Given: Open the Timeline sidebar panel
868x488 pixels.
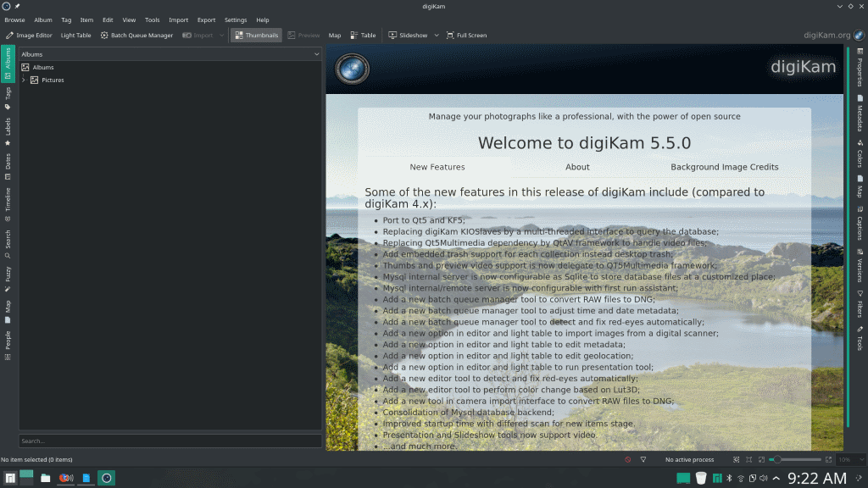Looking at the screenshot, I should pos(5,202).
